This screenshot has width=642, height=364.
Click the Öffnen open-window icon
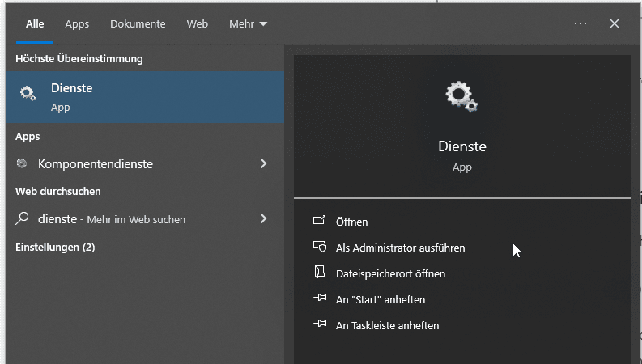319,221
